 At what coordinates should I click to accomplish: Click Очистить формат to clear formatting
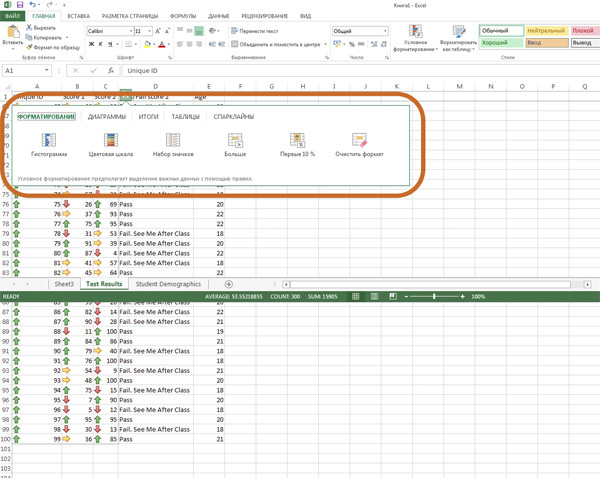pos(359,144)
